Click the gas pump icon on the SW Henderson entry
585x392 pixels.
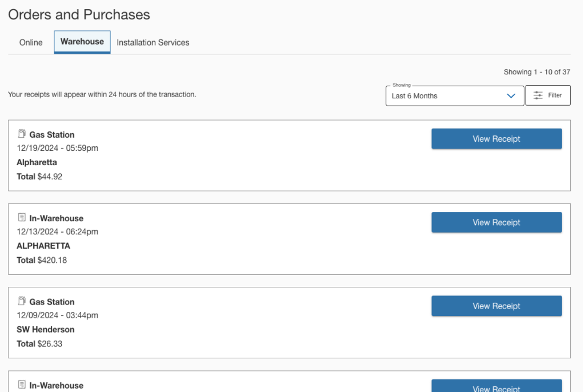point(22,301)
